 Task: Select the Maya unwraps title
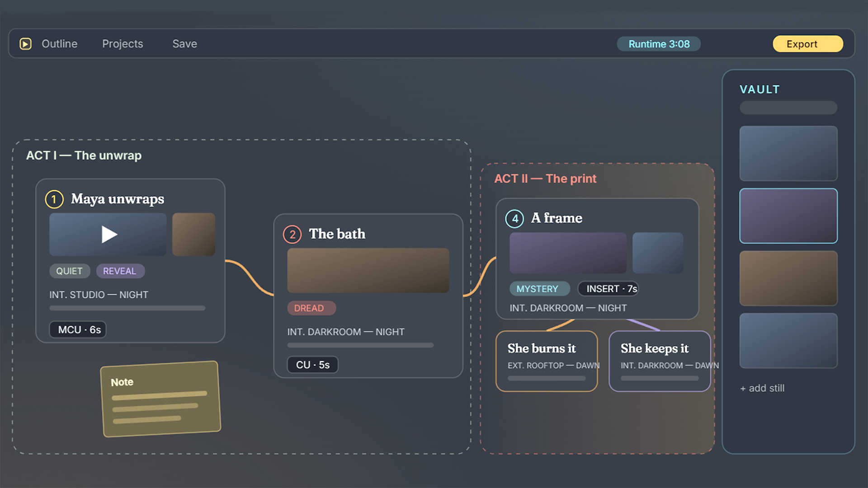point(118,199)
